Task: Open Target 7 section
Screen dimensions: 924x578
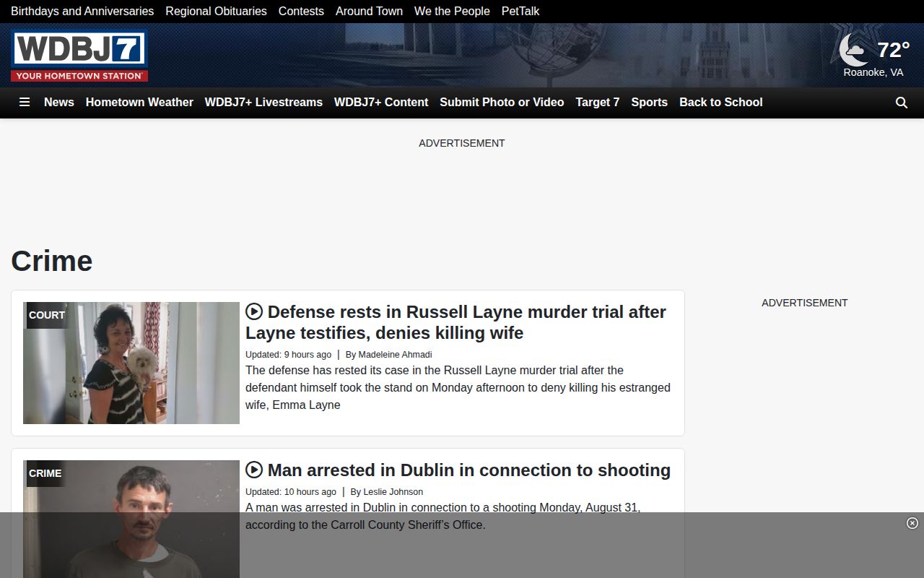Action: 598,103
